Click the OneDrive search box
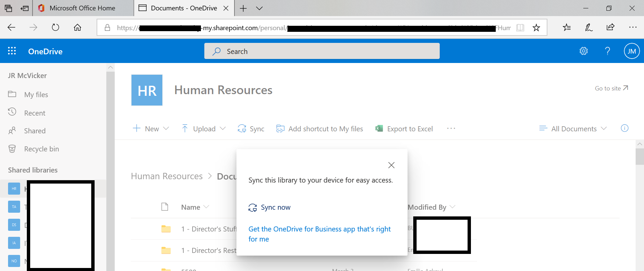This screenshot has height=271, width=644. (322, 51)
